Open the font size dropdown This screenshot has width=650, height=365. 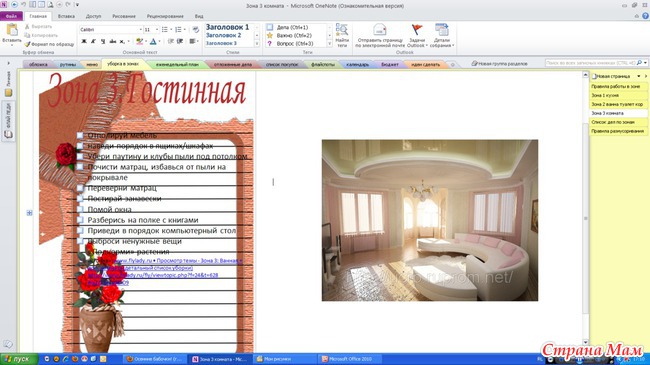157,29
